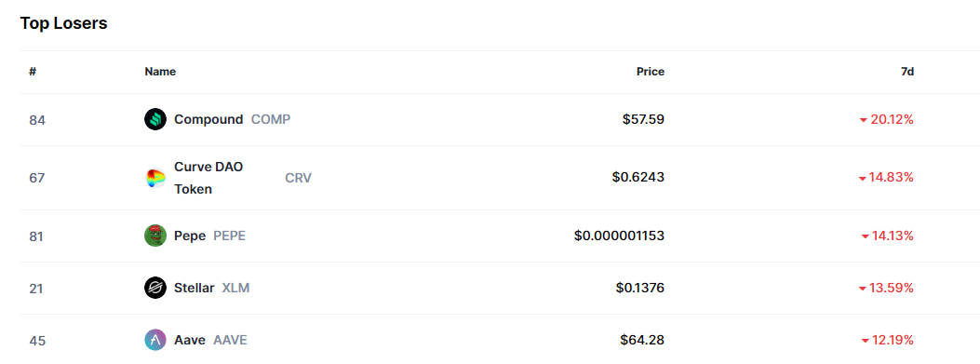Image resolution: width=980 pixels, height=364 pixels.
Task: Click red down arrow beside 12.19%
Action: click(x=865, y=341)
